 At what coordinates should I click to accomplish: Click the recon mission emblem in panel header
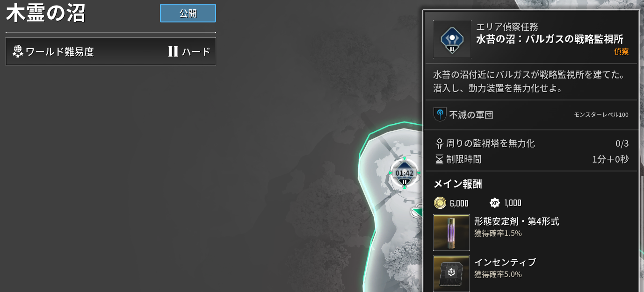tap(452, 39)
